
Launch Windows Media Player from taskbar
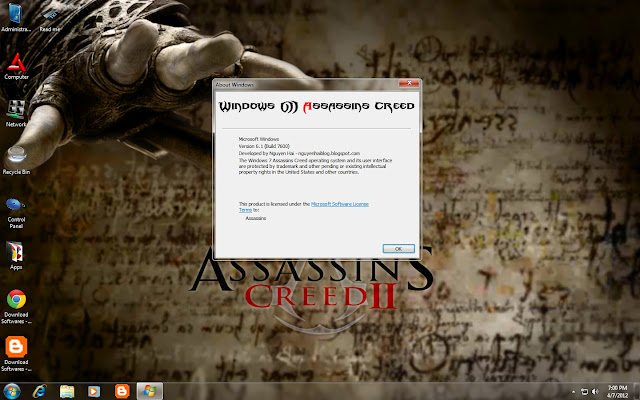point(94,391)
